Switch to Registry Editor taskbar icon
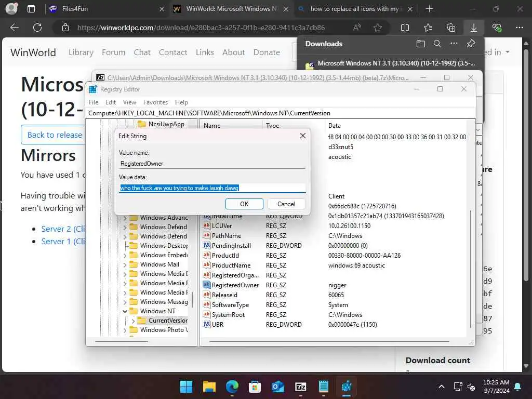Image resolution: width=532 pixels, height=399 pixels. coord(347,387)
